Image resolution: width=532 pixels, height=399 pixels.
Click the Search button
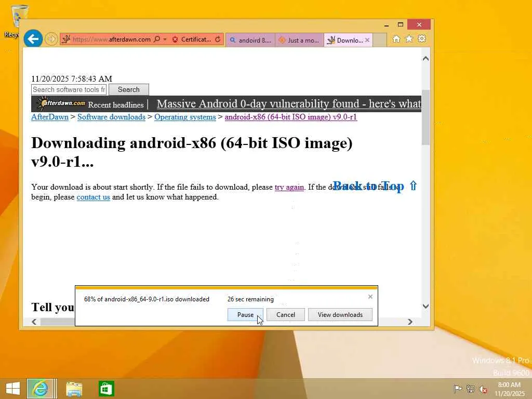pos(129,89)
